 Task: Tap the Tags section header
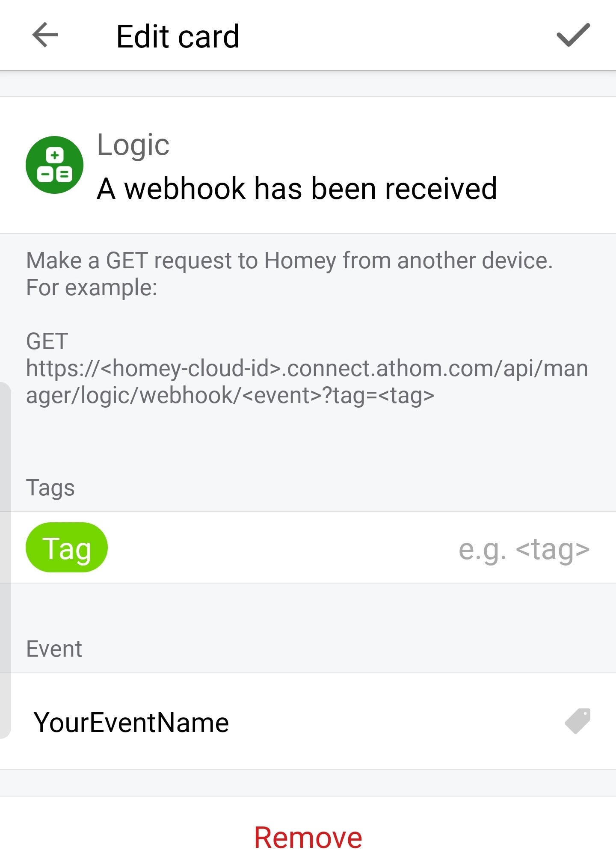50,488
